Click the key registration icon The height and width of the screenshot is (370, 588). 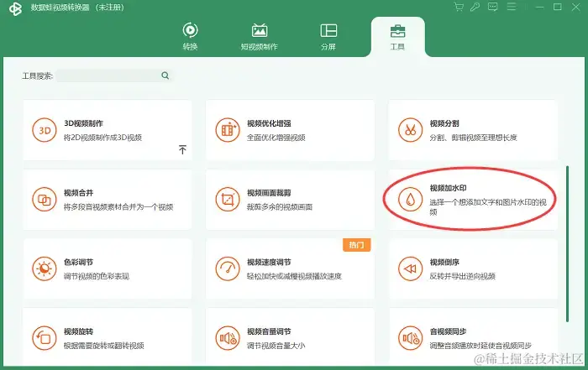pyautogui.click(x=475, y=7)
